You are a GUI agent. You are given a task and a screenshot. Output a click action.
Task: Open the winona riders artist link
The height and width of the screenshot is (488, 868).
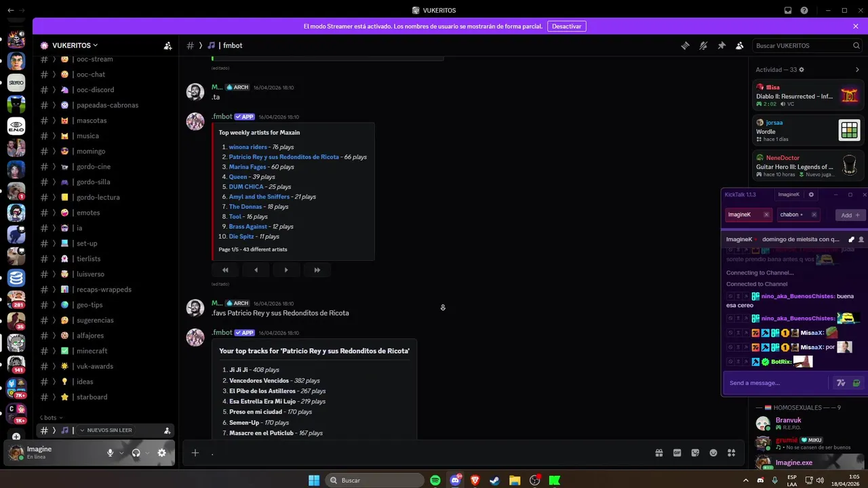point(248,147)
